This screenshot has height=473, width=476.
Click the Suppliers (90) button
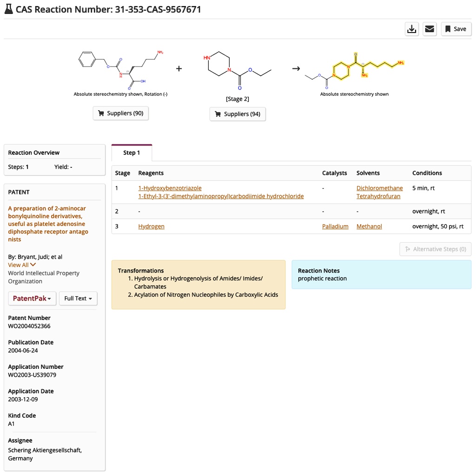[x=121, y=113]
